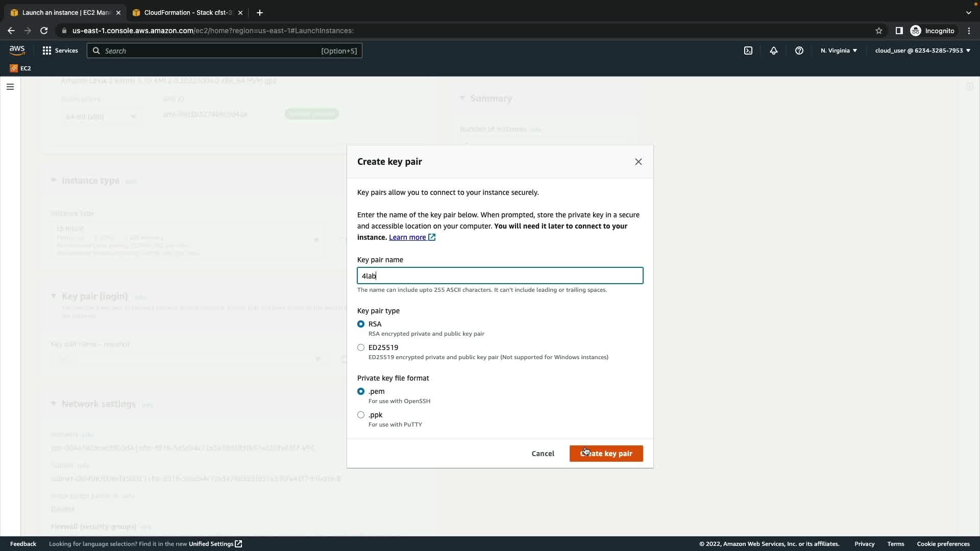
Task: Choose the .pem private key format
Action: point(361,391)
